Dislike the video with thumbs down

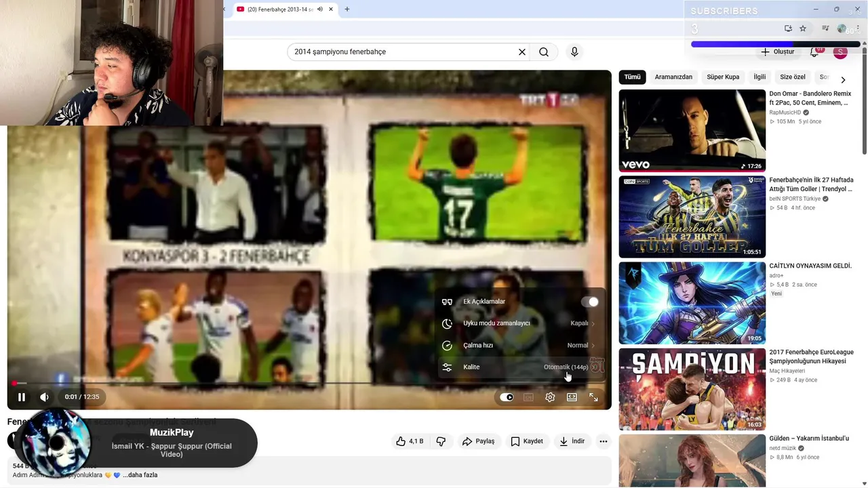441,441
